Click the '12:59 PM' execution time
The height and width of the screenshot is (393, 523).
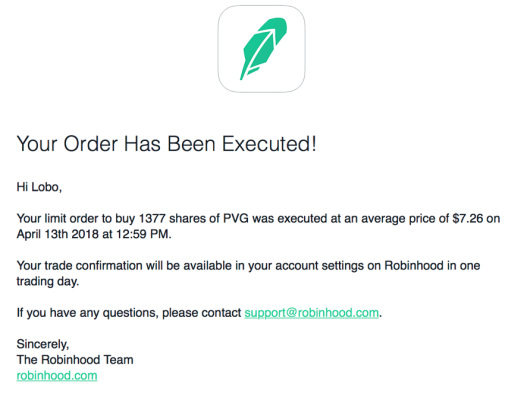[143, 234]
